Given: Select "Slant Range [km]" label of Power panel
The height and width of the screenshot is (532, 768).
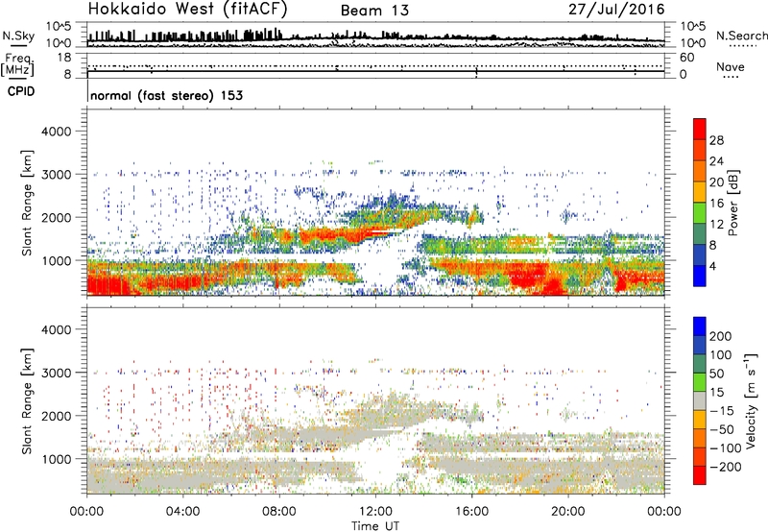Looking at the screenshot, I should pyautogui.click(x=27, y=203).
